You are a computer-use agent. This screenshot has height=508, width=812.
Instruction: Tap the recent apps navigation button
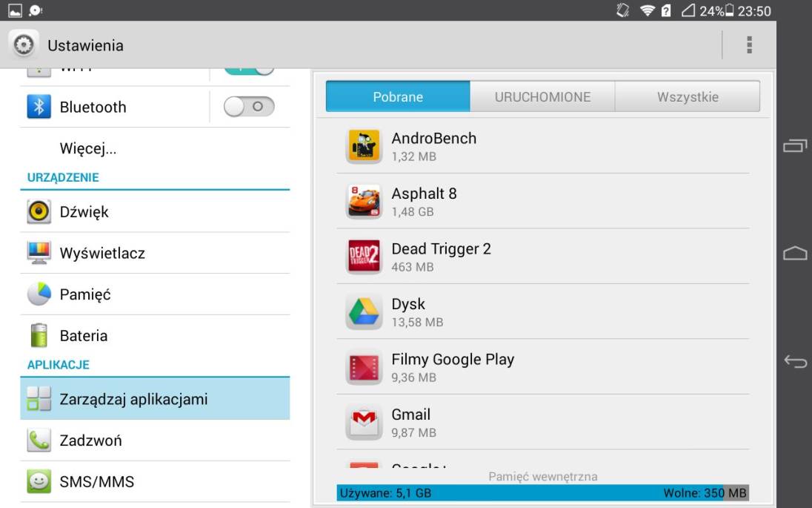pos(795,146)
